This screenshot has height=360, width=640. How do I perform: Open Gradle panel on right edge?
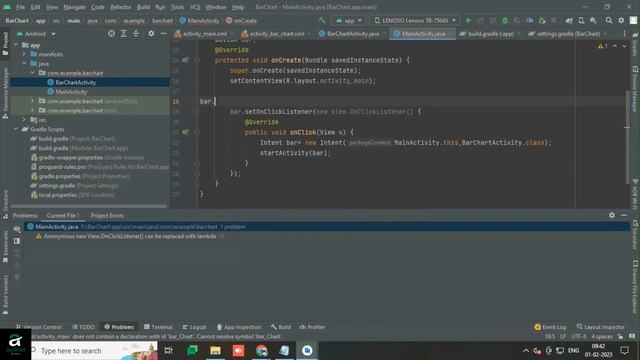[x=635, y=45]
